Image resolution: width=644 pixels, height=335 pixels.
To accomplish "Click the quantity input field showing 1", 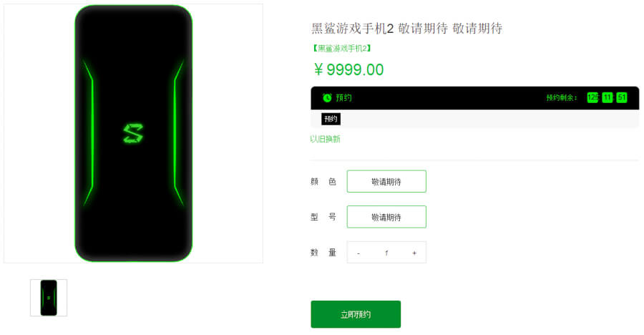I will coord(386,253).
